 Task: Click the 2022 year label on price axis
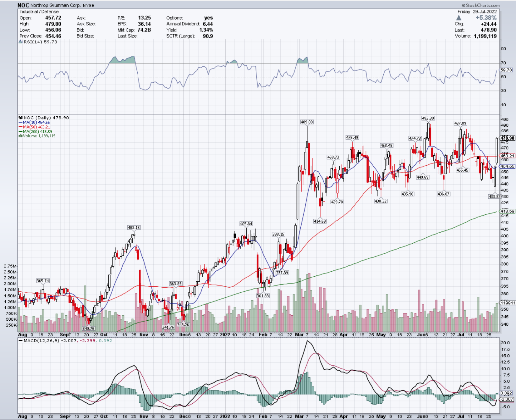(x=225, y=335)
